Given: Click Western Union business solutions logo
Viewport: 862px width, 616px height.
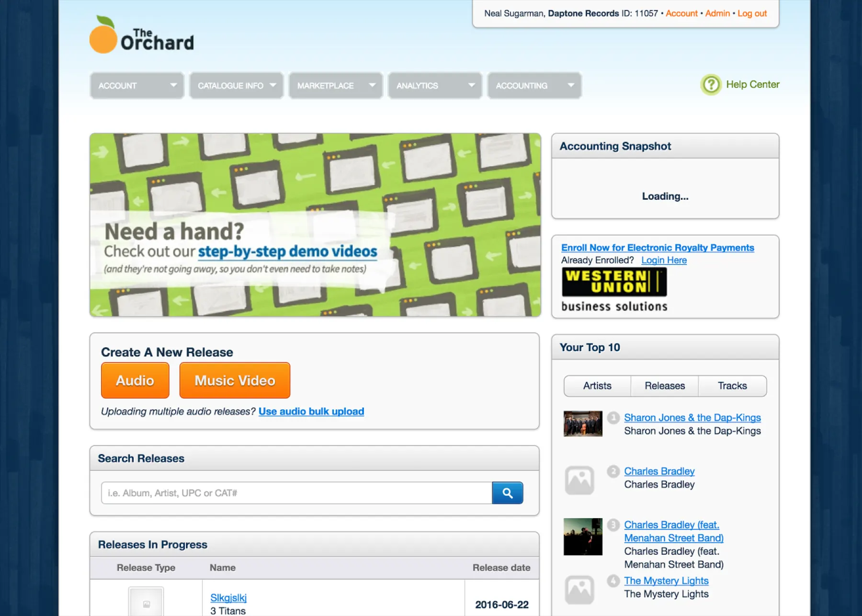Looking at the screenshot, I should tap(614, 290).
